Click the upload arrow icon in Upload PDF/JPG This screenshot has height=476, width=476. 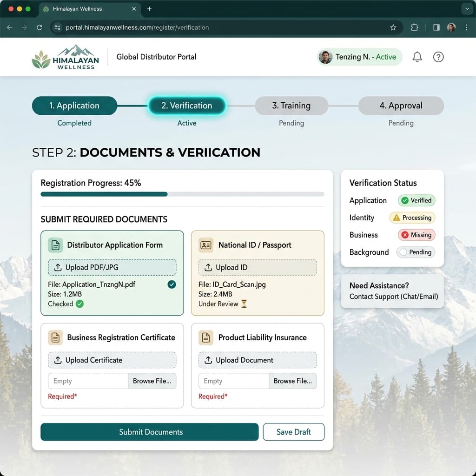click(x=58, y=267)
